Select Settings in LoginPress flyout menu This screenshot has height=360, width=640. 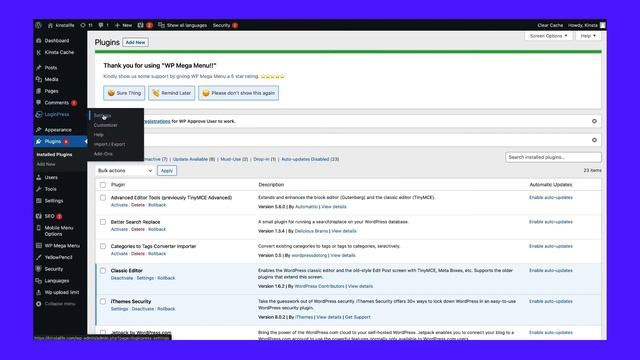point(102,116)
